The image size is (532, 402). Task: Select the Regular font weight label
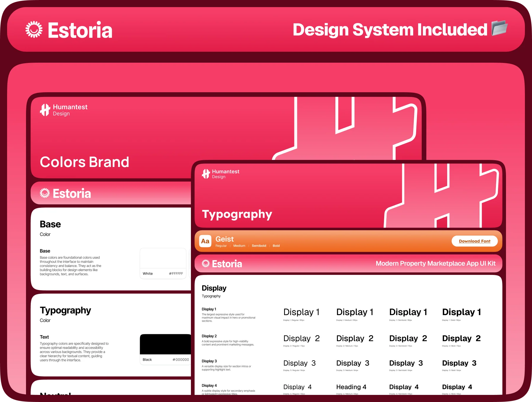pyautogui.click(x=221, y=246)
